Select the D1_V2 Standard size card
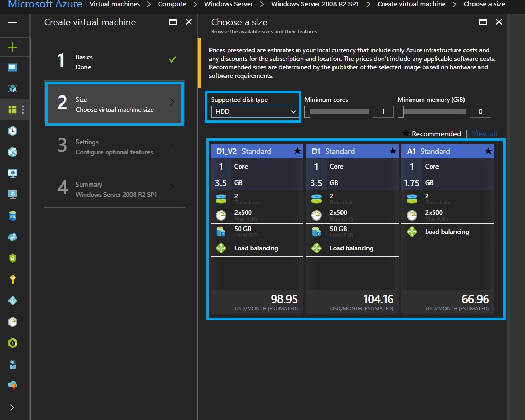Image resolution: width=525 pixels, height=420 pixels. tap(257, 229)
